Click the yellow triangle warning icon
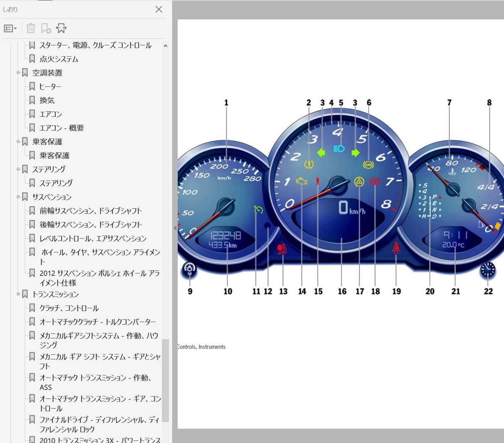The height and width of the screenshot is (443, 504). pos(359,181)
